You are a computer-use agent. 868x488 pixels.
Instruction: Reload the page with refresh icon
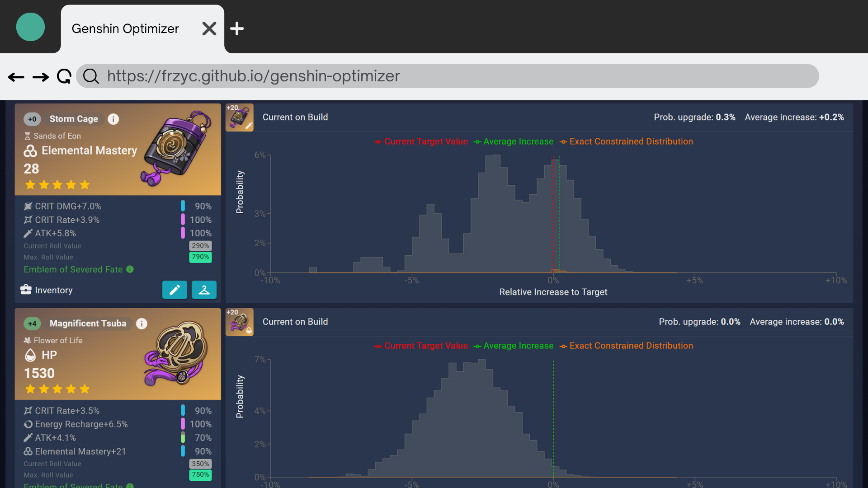click(64, 76)
